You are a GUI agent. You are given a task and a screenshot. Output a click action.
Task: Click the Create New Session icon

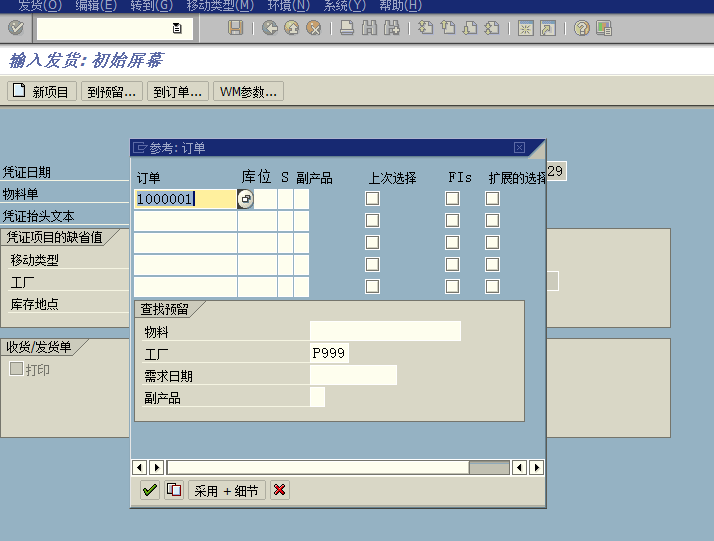[525, 28]
